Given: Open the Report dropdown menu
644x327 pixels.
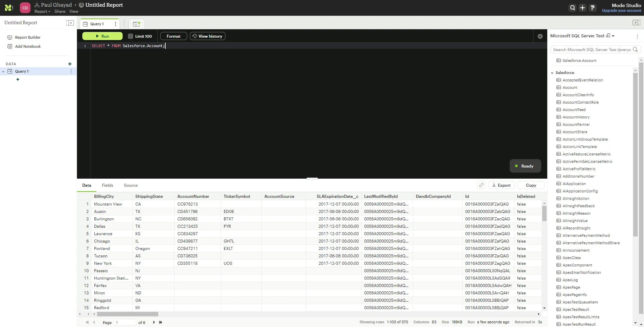Looking at the screenshot, I should pyautogui.click(x=42, y=11).
